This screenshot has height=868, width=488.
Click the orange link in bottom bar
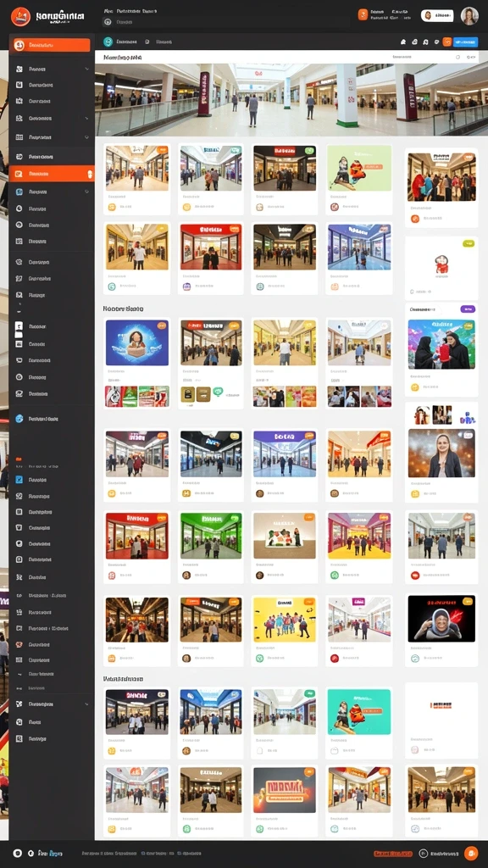coord(393,854)
